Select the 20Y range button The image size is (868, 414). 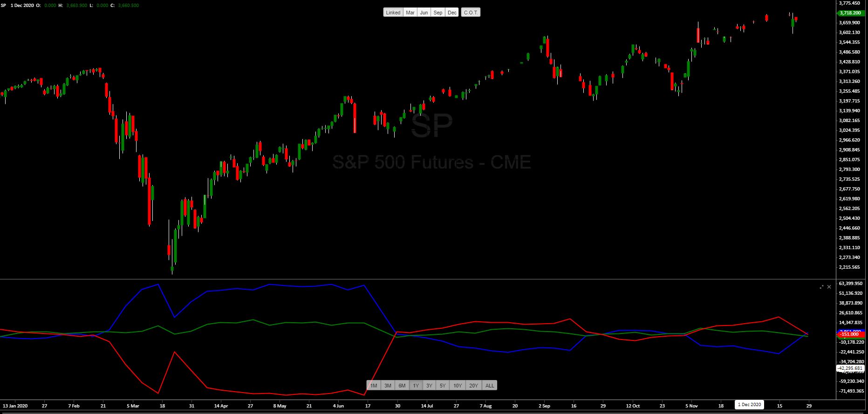click(473, 386)
